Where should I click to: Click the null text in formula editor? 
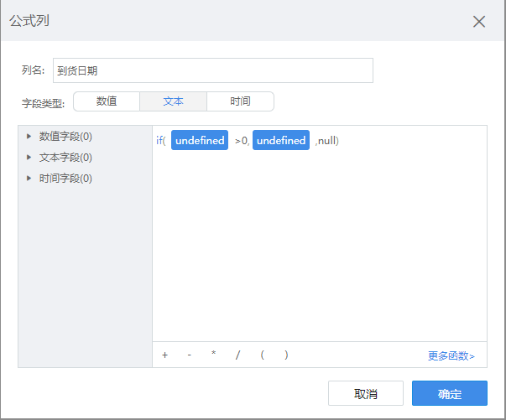(x=326, y=141)
